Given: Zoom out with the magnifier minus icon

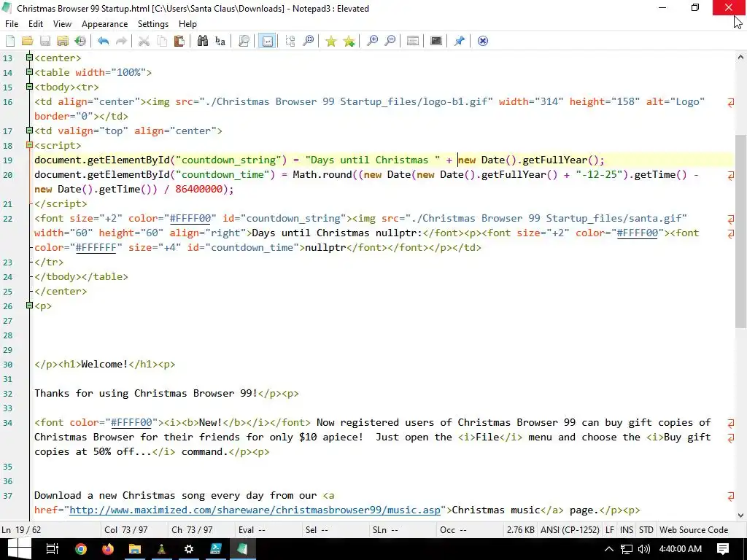Looking at the screenshot, I should coord(390,41).
